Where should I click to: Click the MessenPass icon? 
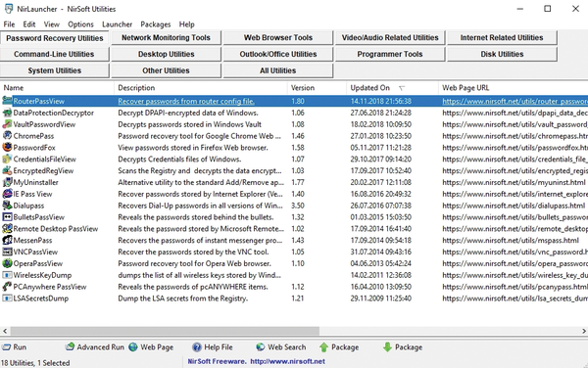7,240
